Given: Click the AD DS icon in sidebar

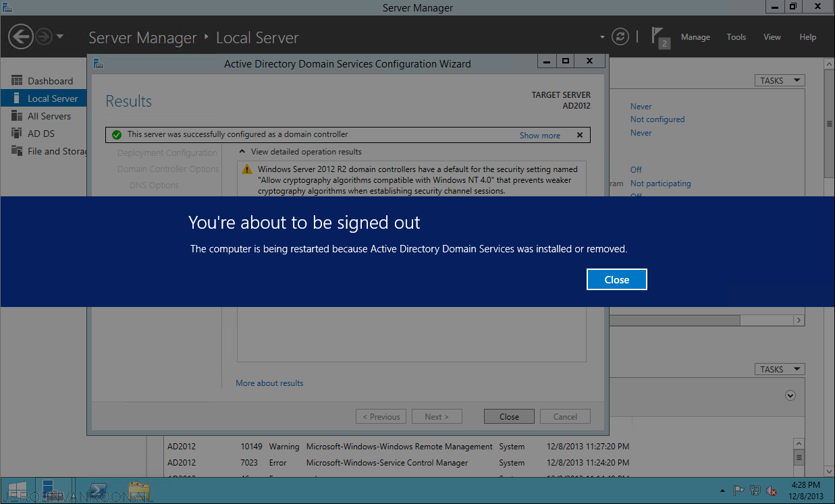Looking at the screenshot, I should pos(17,134).
